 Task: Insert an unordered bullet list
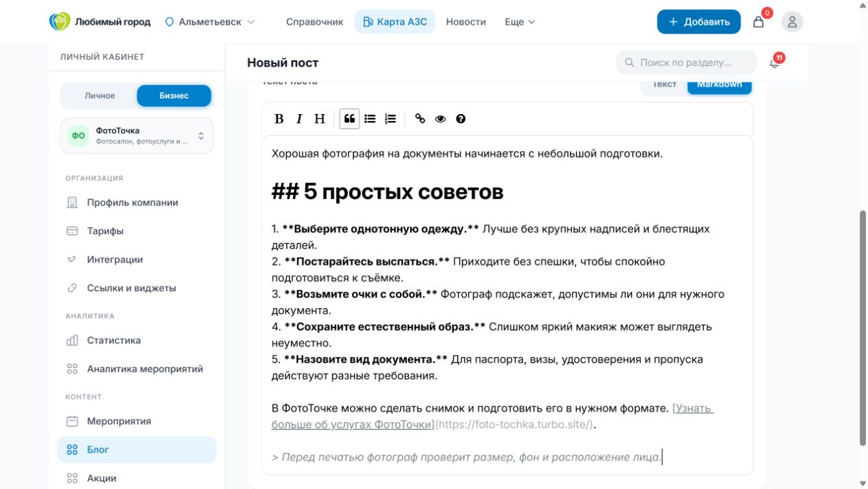pyautogui.click(x=370, y=119)
